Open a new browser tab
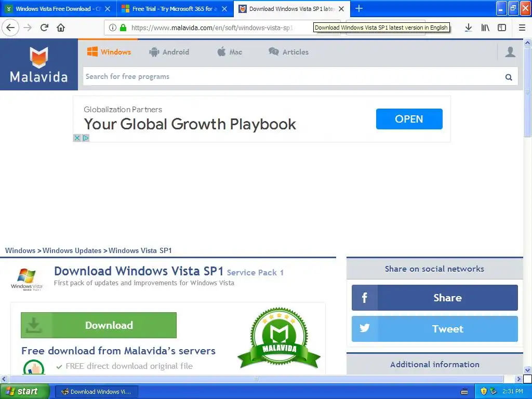 coord(359,8)
